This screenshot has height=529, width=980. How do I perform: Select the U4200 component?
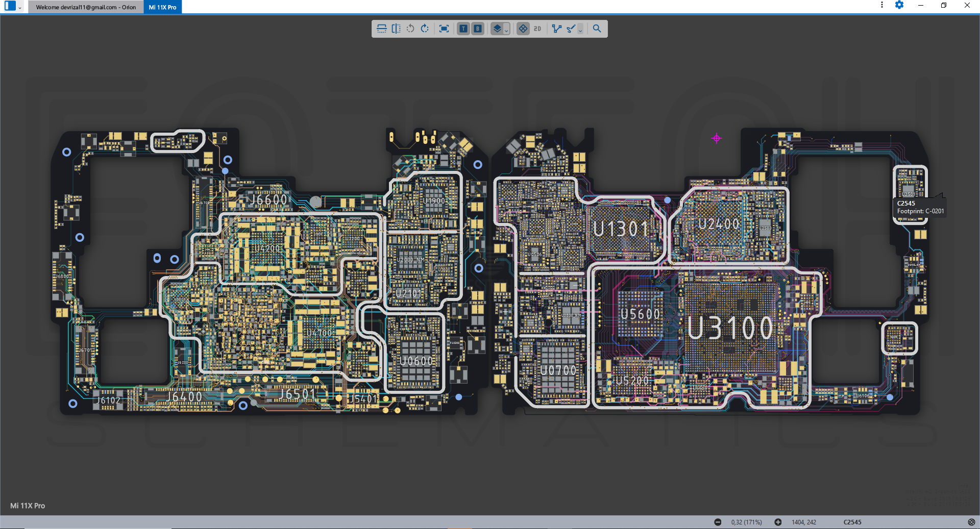coord(267,248)
